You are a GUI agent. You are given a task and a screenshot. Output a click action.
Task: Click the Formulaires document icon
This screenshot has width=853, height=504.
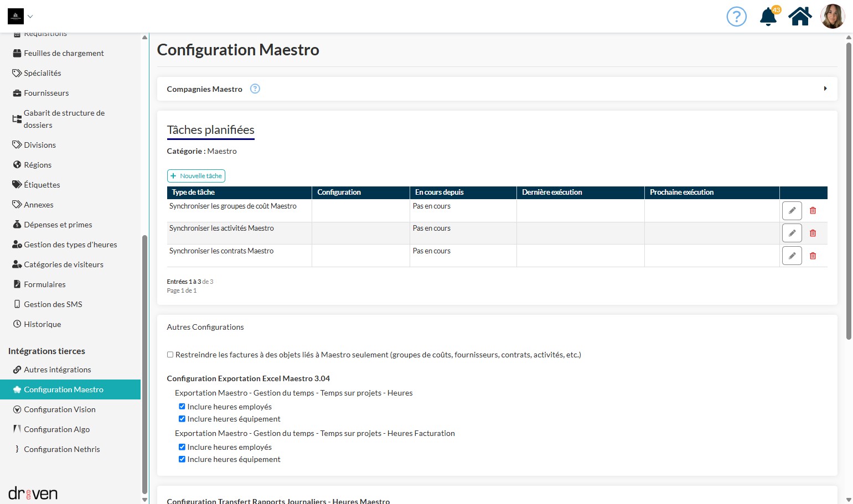point(17,284)
